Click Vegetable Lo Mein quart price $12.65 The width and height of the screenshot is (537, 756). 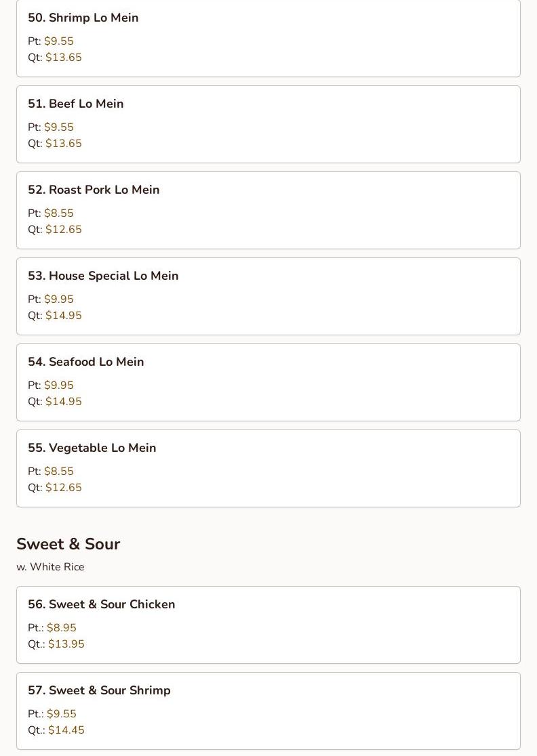[64, 488]
